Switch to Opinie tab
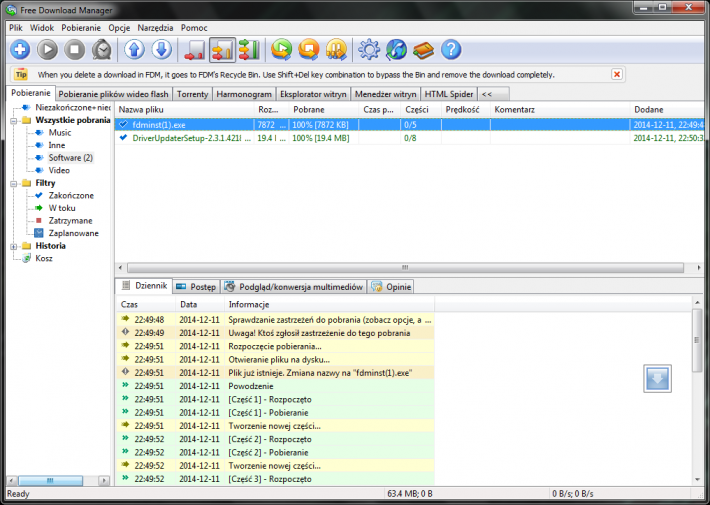710x505 pixels. [392, 287]
